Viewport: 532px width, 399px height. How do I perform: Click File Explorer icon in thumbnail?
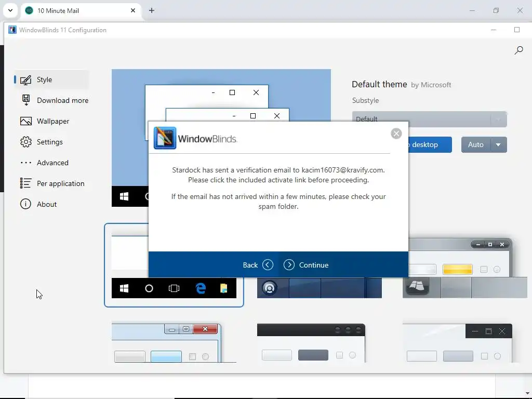pyautogui.click(x=223, y=288)
